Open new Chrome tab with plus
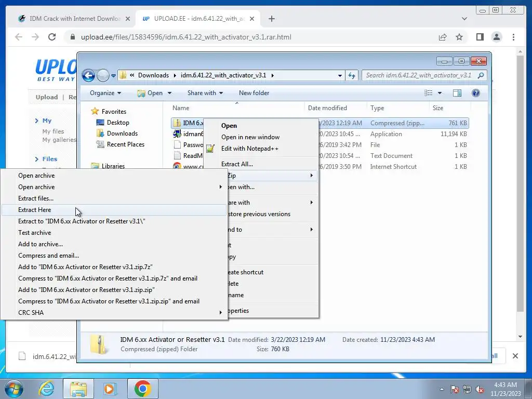The height and width of the screenshot is (399, 532). (271, 19)
